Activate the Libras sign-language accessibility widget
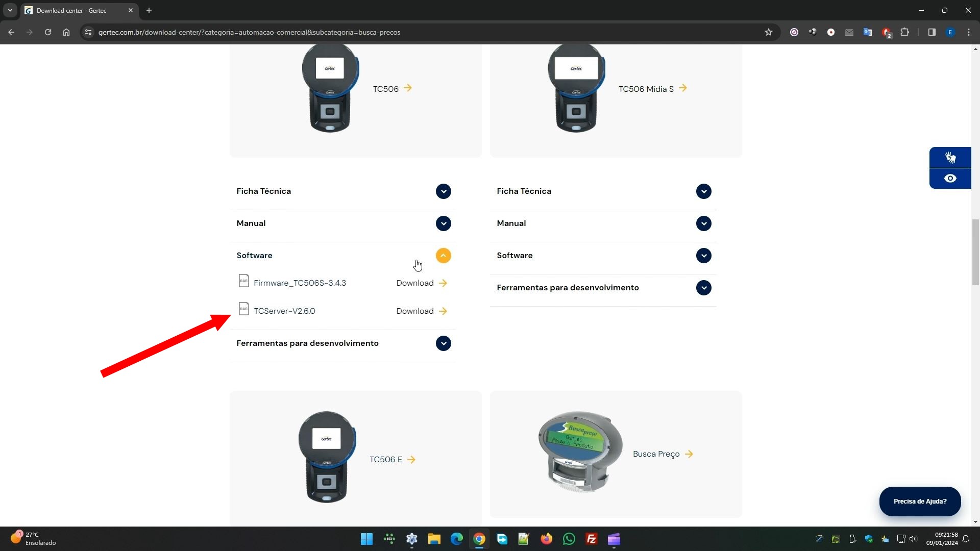Image resolution: width=980 pixels, height=551 pixels. click(950, 158)
